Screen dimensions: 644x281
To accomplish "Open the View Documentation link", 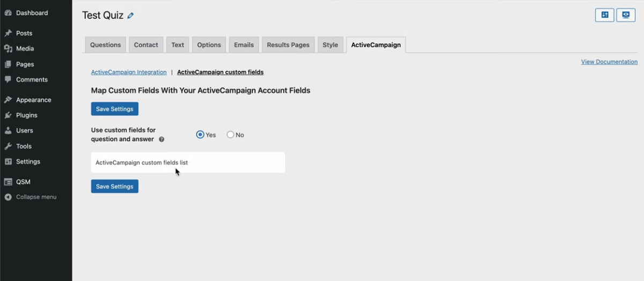I will [609, 62].
